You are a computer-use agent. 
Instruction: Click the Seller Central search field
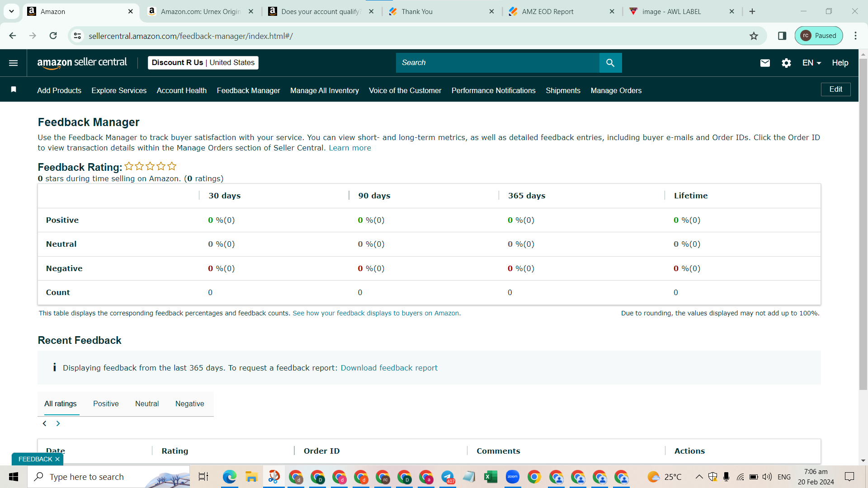[x=497, y=63]
